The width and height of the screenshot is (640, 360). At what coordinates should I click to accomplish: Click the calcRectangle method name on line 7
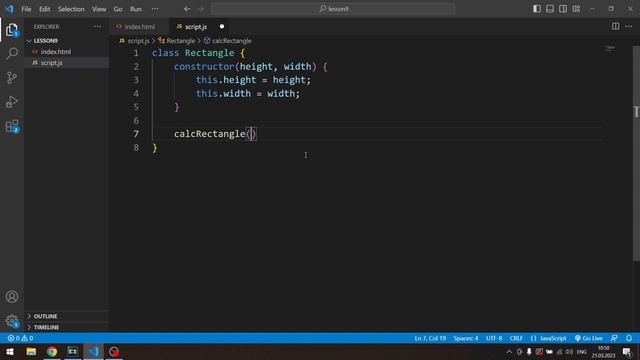point(209,134)
